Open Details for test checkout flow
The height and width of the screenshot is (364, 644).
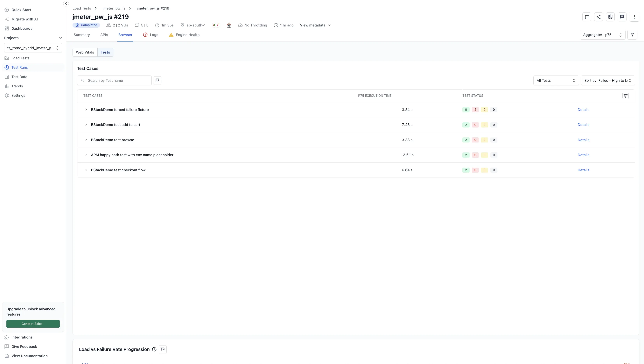coord(583,170)
